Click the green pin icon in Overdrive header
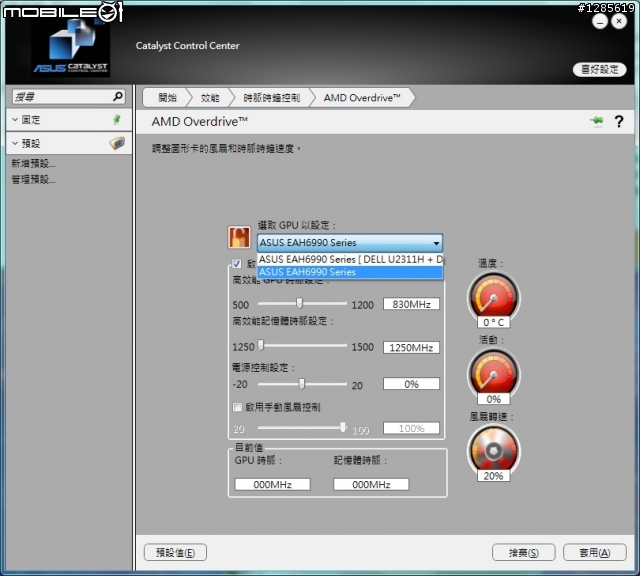Screen dimensions: 640x576 pos(597,121)
